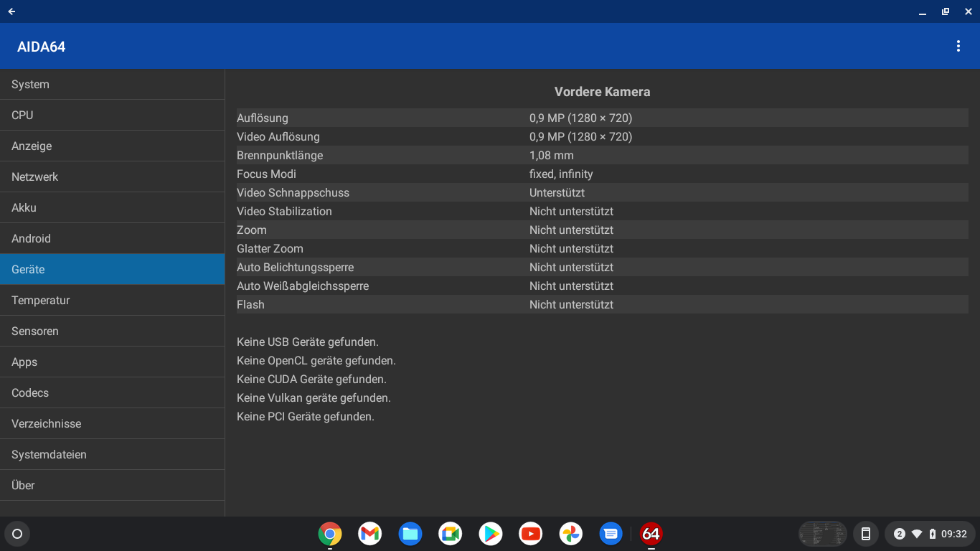Select the Video Stabilization label
Screen dimensions: 980x551
(x=284, y=211)
